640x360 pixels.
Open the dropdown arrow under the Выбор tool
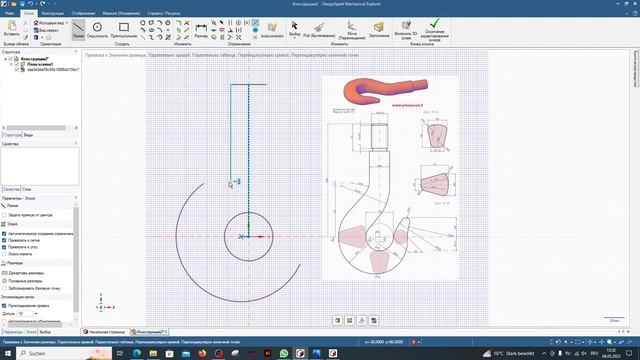[x=294, y=38]
